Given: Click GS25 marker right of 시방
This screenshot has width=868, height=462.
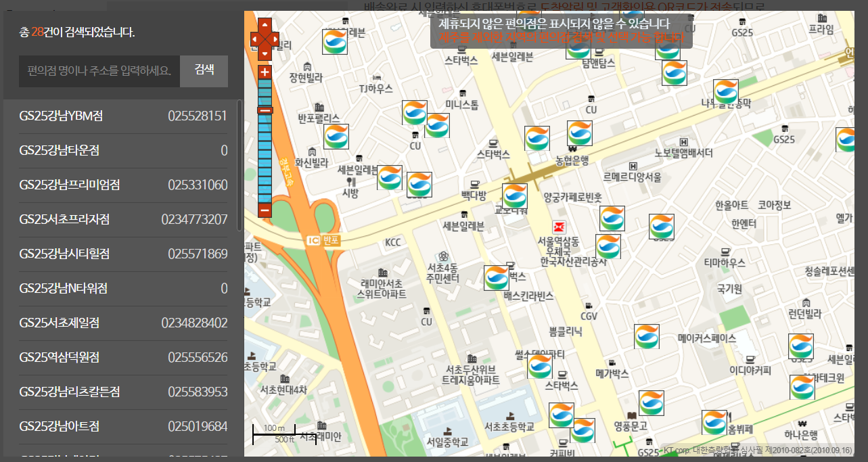Looking at the screenshot, I should 390,177.
